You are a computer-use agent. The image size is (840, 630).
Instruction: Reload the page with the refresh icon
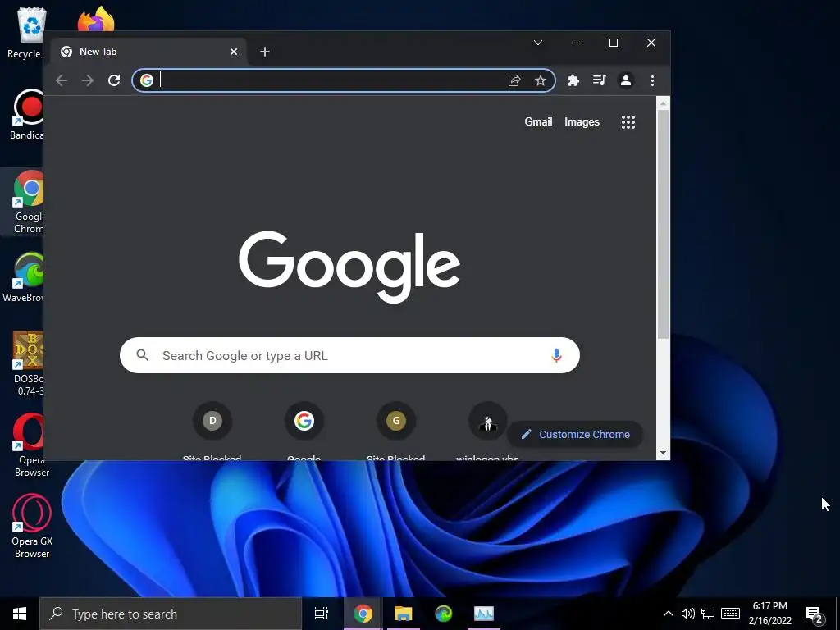click(113, 80)
